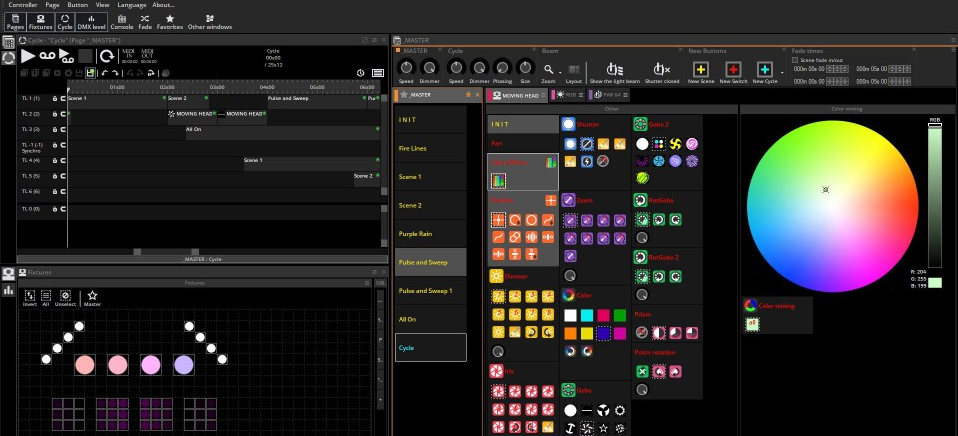
Task: Click the Shutter closed icon
Action: pos(661,69)
